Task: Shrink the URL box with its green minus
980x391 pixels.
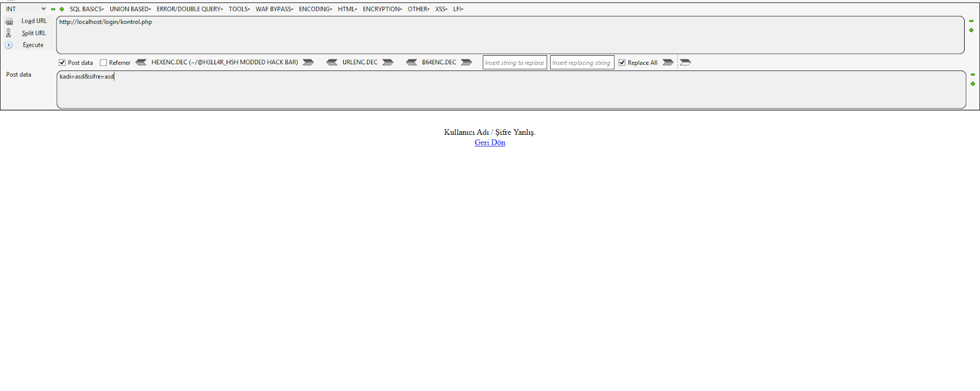Action: (971, 21)
